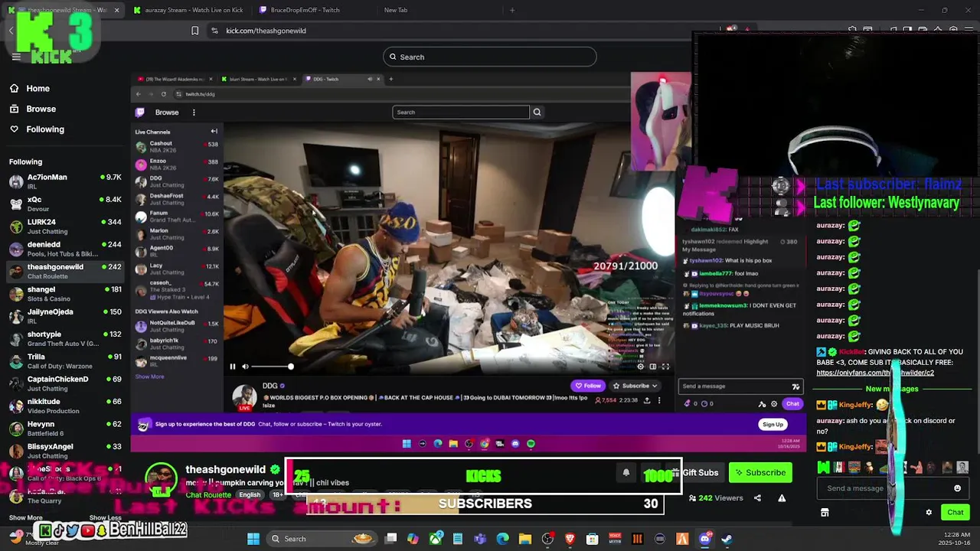Click the Twitch search magnifier button
This screenshot has width=980, height=551.
(x=537, y=112)
